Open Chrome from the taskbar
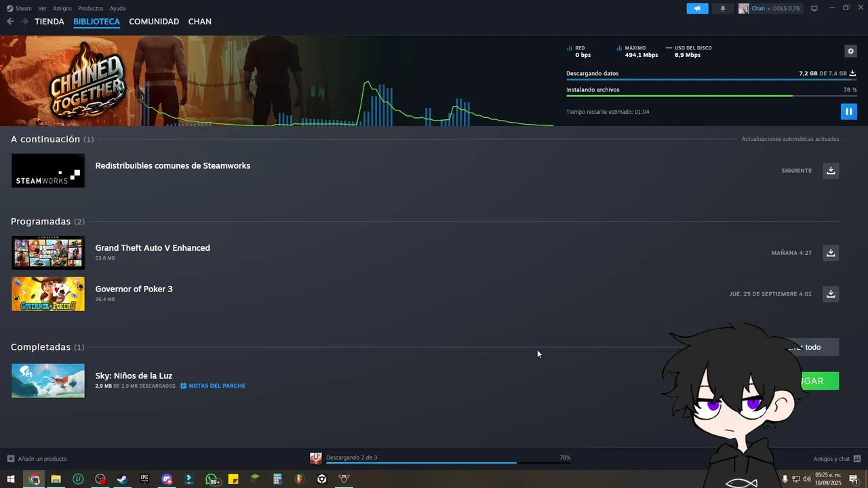The image size is (868, 488). (34, 479)
